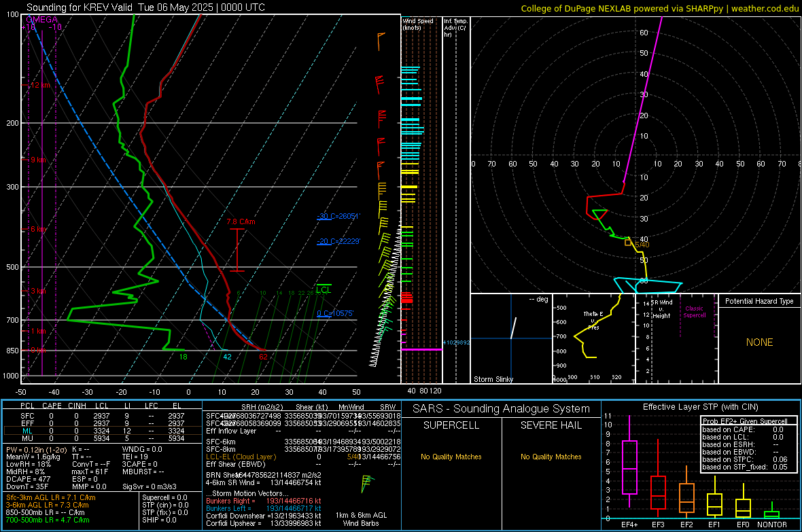Screen dimensions: 802x532
Task: Click the 'Classic Supercell' label
Action: pos(694,312)
